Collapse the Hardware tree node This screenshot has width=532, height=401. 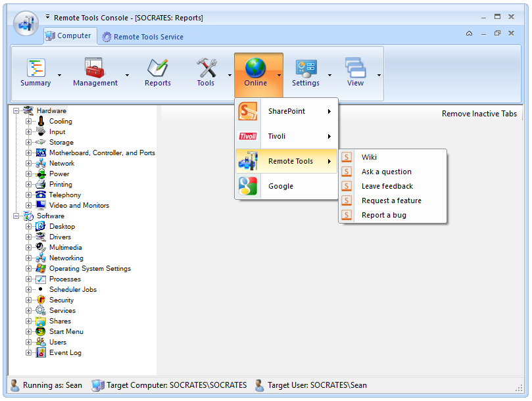tap(16, 110)
